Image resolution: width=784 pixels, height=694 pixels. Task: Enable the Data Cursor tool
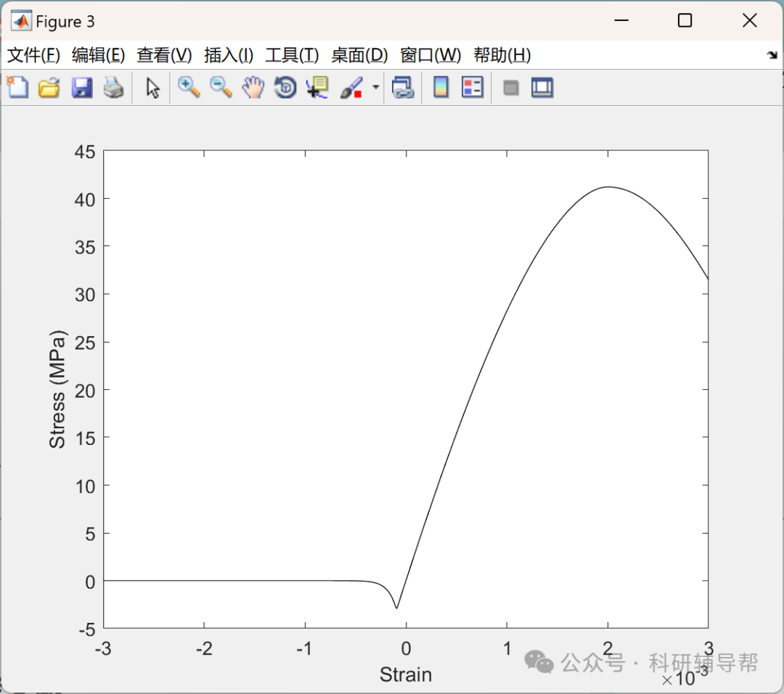pos(317,88)
